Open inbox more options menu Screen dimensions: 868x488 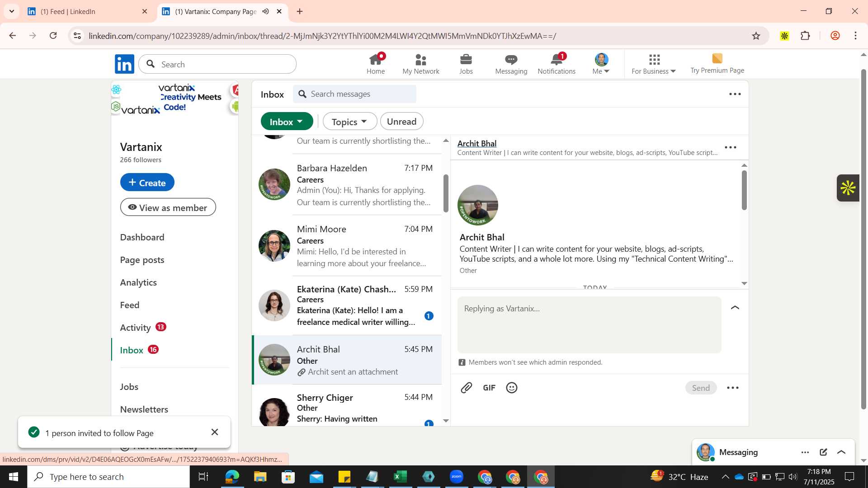click(735, 94)
